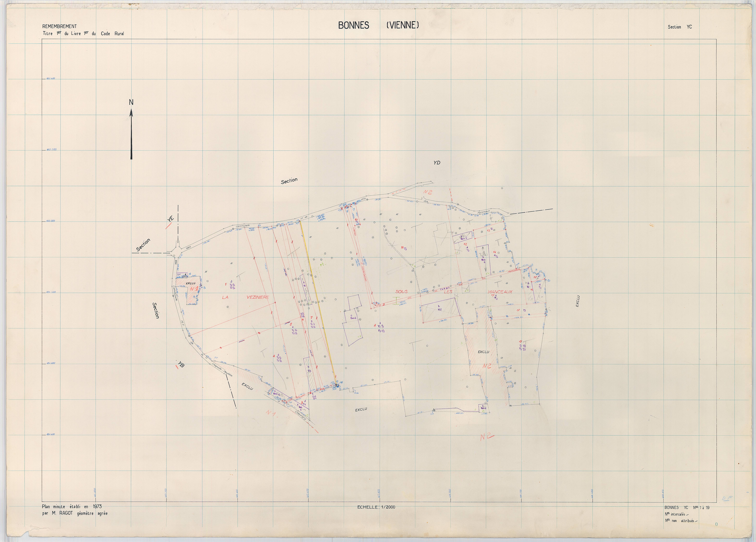Viewport: 756px width, 542px height.
Task: Click the "181.400" grid coordinate label
Action: [51, 434]
